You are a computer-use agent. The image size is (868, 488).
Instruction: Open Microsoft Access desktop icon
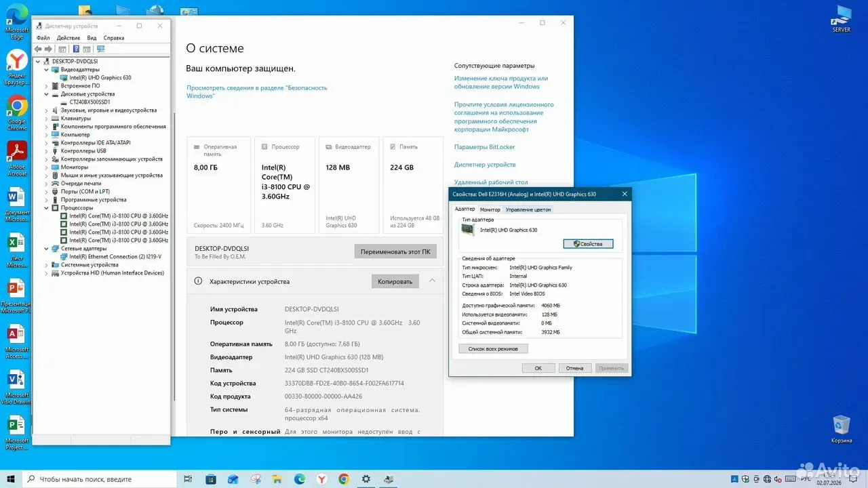17,342
